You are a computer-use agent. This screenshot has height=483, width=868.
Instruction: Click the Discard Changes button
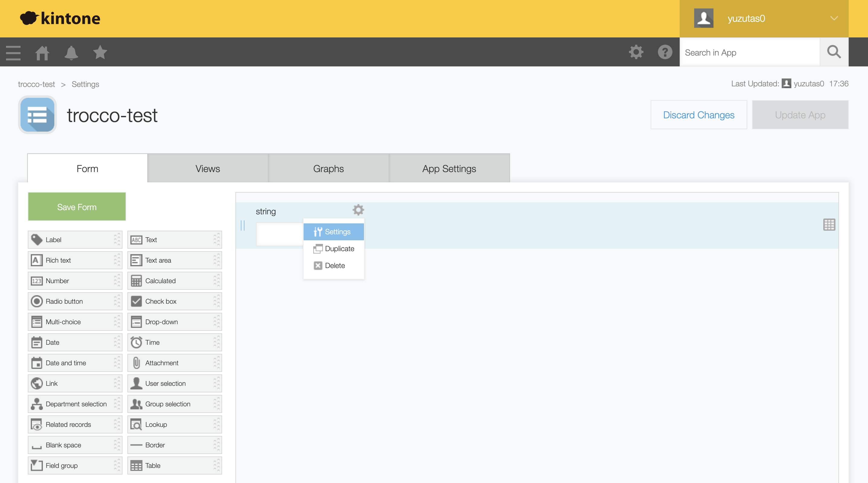click(x=698, y=115)
